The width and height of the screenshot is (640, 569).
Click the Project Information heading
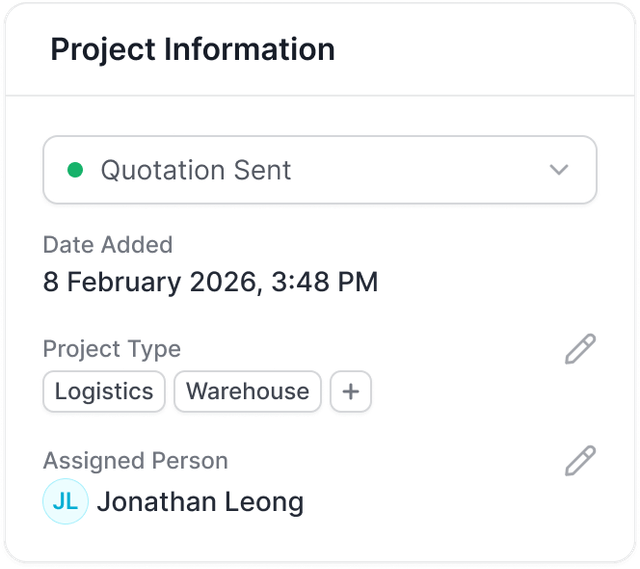tap(193, 49)
